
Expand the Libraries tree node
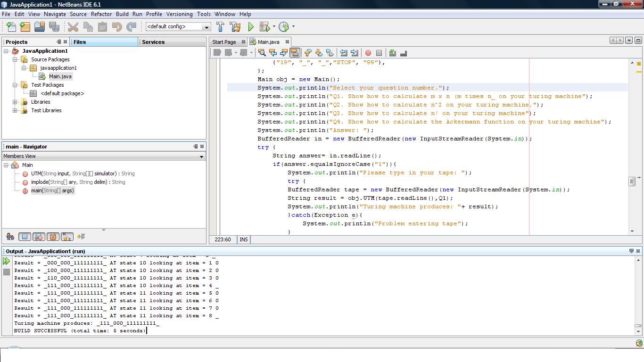pyautogui.click(x=15, y=102)
